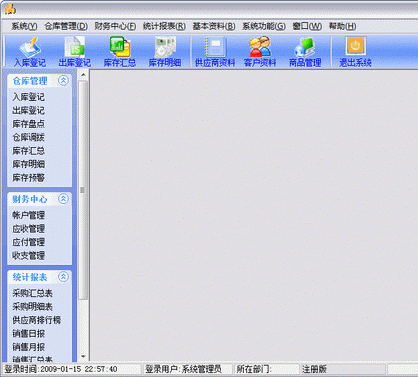Open 收支管理 in sidebar

click(28, 256)
